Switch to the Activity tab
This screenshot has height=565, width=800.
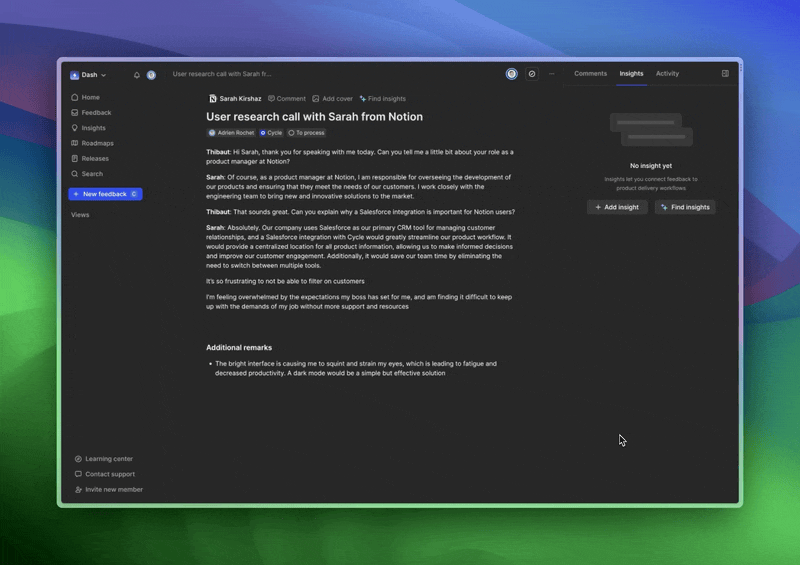667,73
